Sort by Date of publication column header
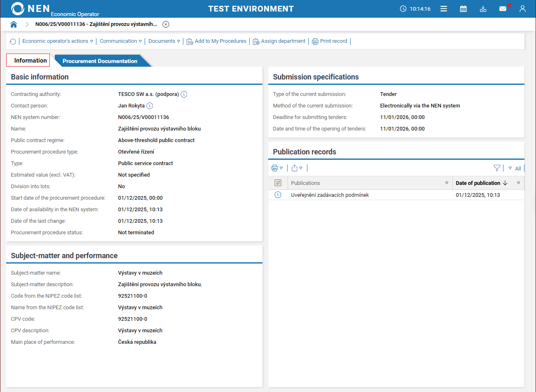Screen dimensions: 536x392 coord(478,183)
